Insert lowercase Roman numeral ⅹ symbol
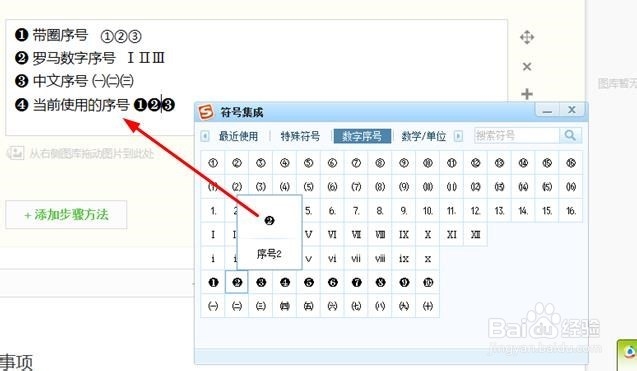This screenshot has width=637, height=371. (x=428, y=258)
